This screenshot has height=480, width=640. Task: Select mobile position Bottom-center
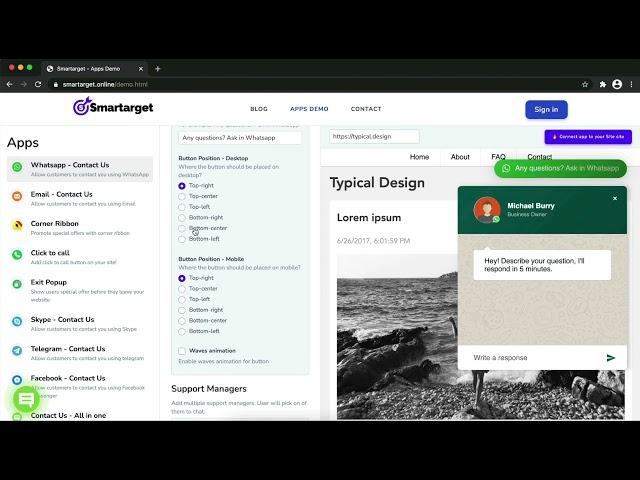point(182,321)
